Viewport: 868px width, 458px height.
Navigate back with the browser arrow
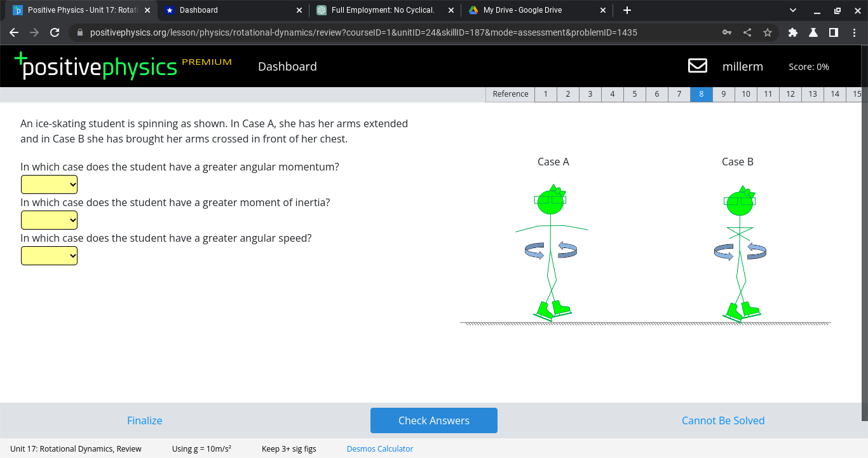(14, 32)
